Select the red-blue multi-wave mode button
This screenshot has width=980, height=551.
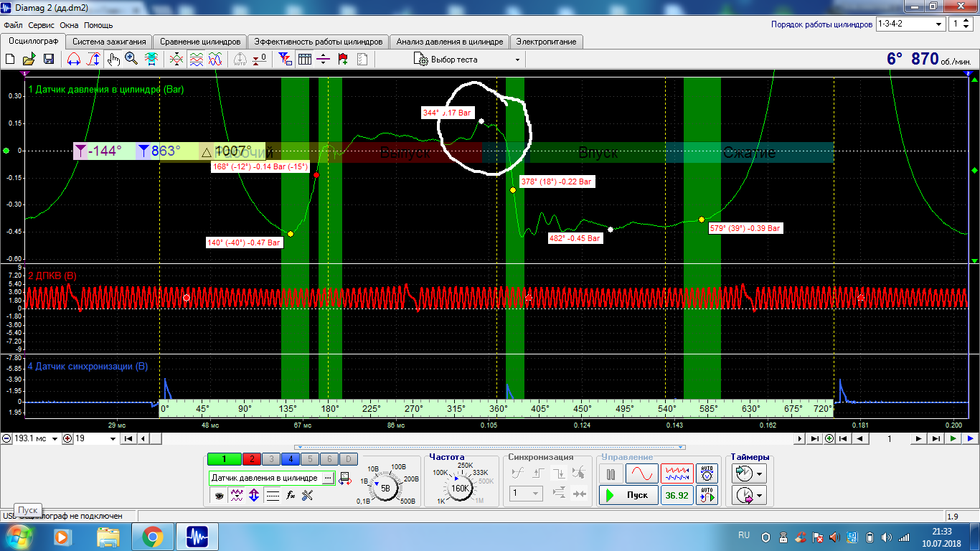click(x=677, y=474)
